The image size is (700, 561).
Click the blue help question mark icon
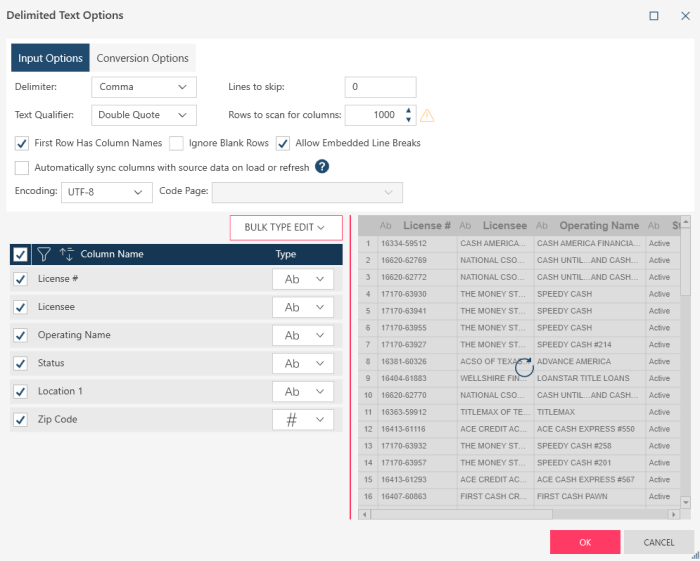click(322, 167)
